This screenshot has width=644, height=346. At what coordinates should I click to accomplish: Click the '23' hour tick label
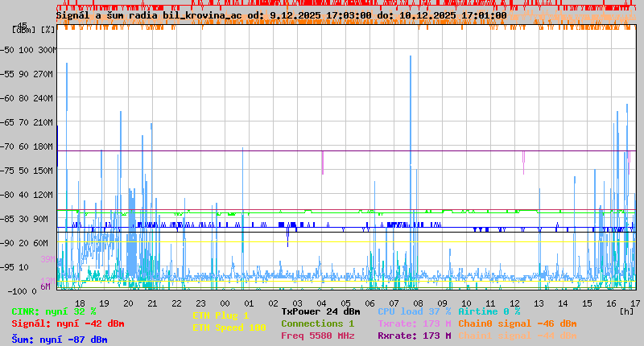point(200,303)
